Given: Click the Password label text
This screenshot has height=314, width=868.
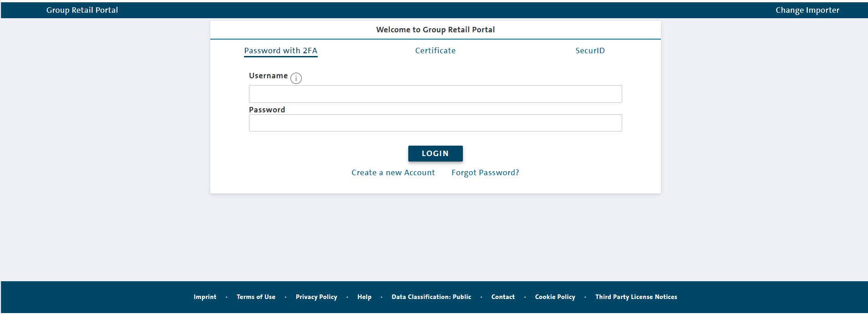Looking at the screenshot, I should click(267, 110).
